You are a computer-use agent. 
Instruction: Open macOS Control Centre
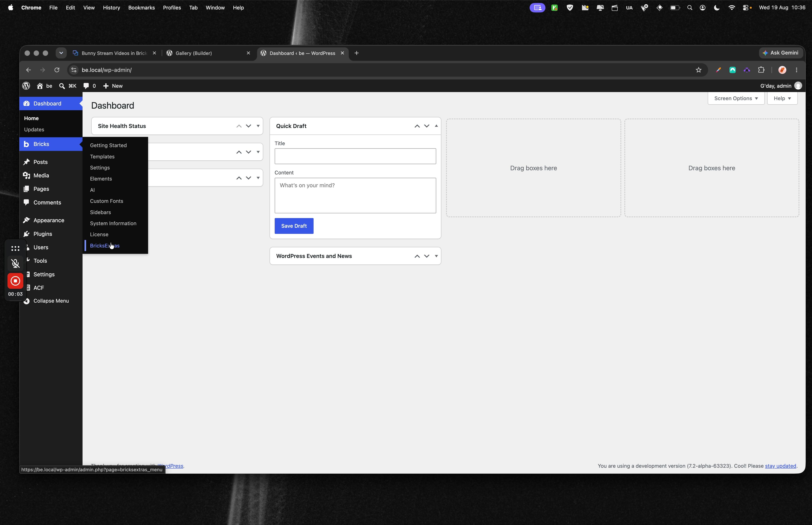[746, 8]
